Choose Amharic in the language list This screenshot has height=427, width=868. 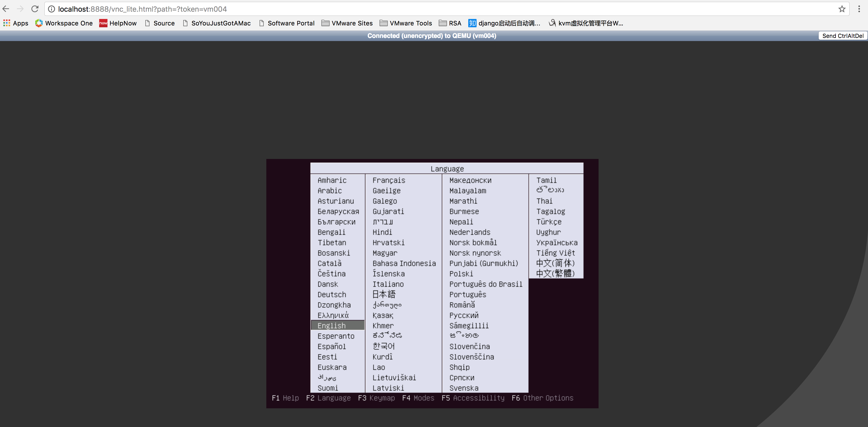click(332, 181)
